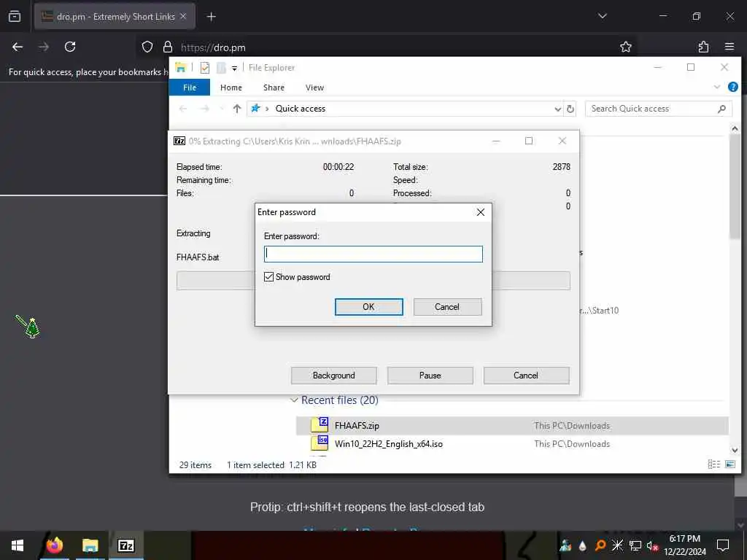
Task: Pause the 7-Zip extraction
Action: (x=430, y=376)
